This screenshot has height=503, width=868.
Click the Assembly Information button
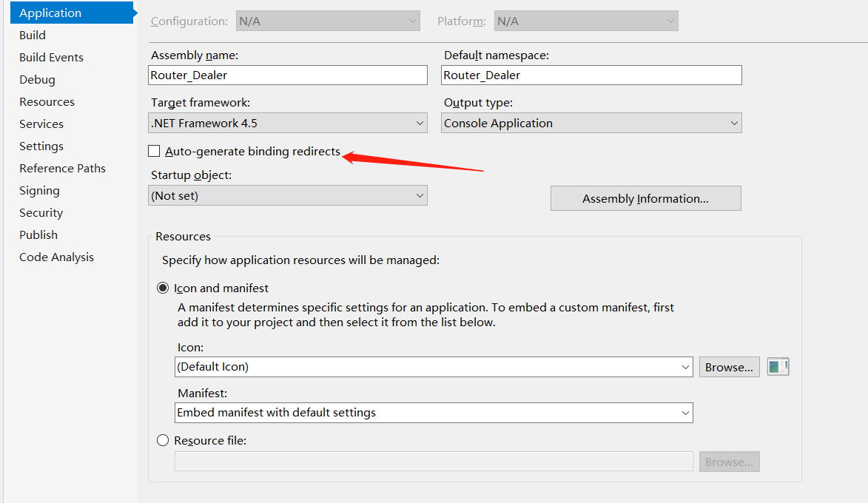[645, 198]
